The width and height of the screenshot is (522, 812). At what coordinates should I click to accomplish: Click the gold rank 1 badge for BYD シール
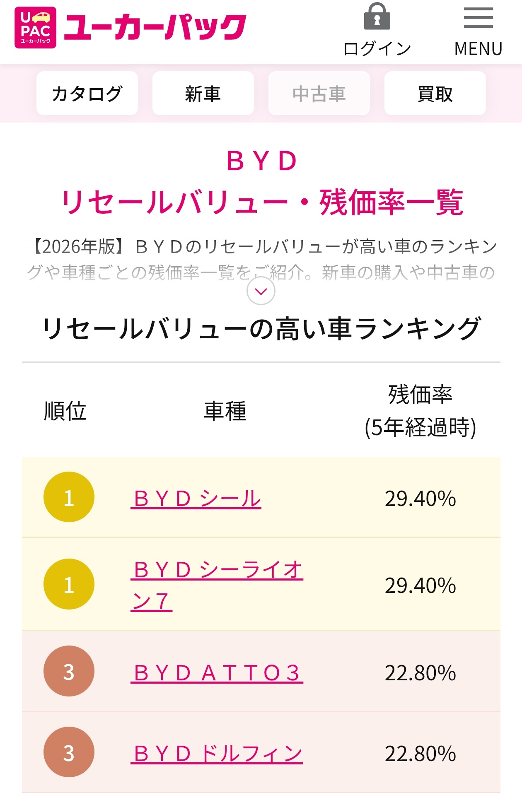point(69,497)
